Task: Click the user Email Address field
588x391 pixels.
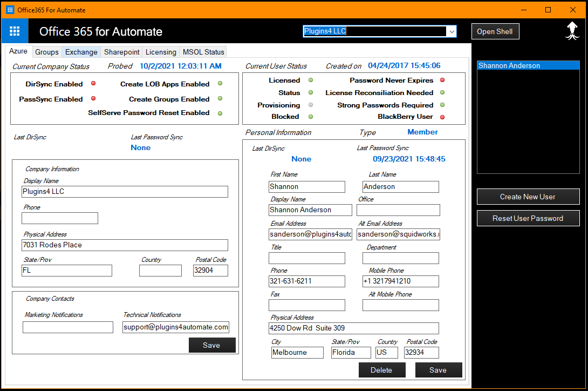Action: point(311,234)
